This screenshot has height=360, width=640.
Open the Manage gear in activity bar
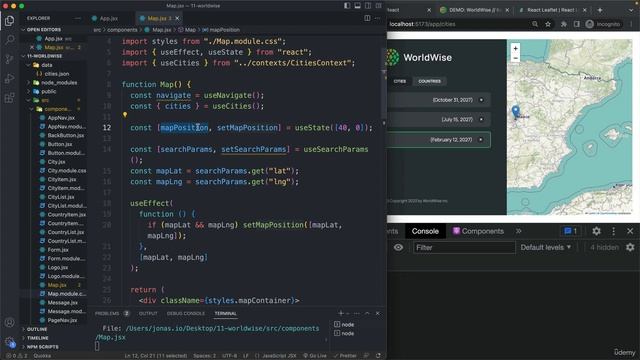[x=9, y=342]
